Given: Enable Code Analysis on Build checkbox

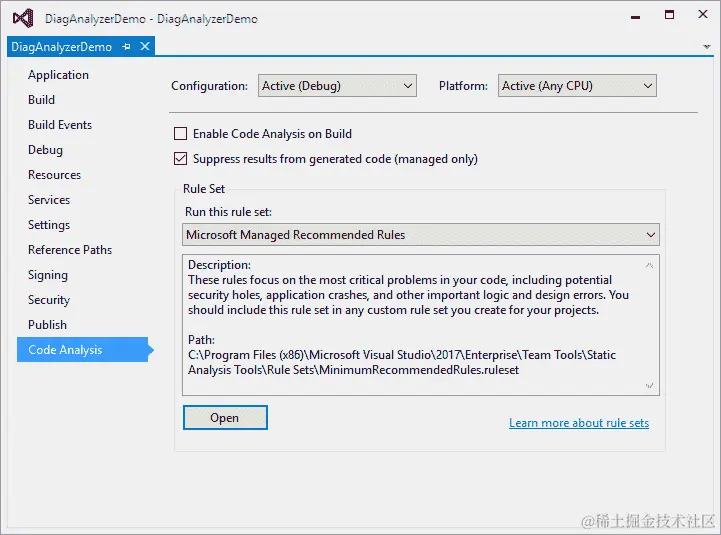Looking at the screenshot, I should coord(180,134).
